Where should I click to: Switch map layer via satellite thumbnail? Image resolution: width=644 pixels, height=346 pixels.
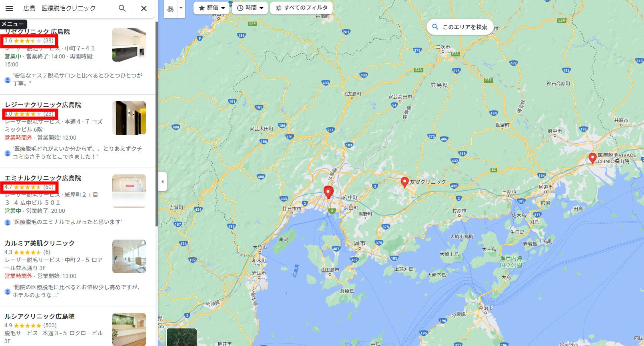181,337
